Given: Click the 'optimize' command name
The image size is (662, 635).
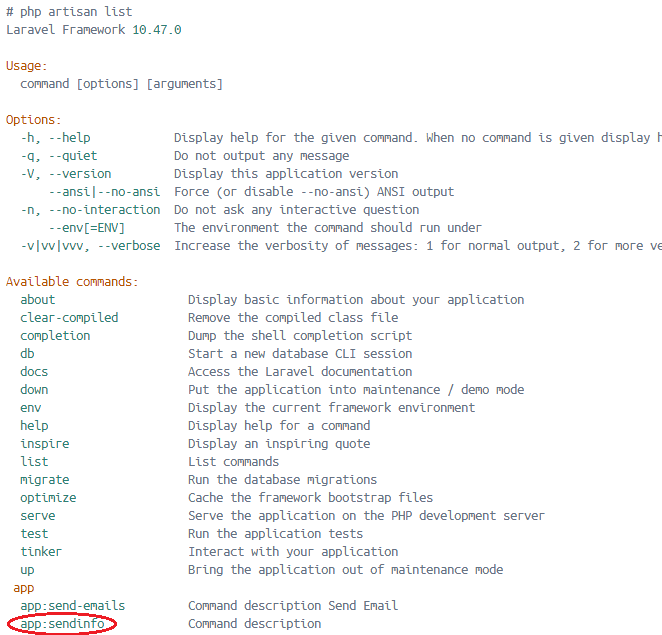Looking at the screenshot, I should pos(48,498).
